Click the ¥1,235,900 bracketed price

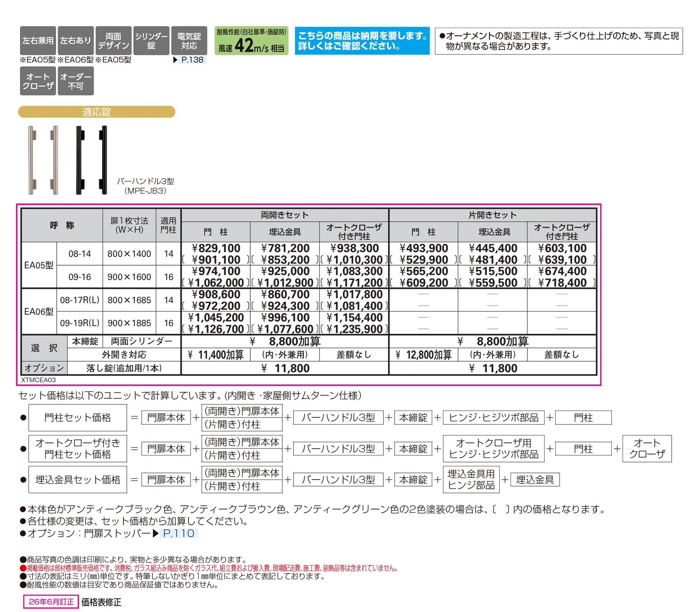pos(354,329)
